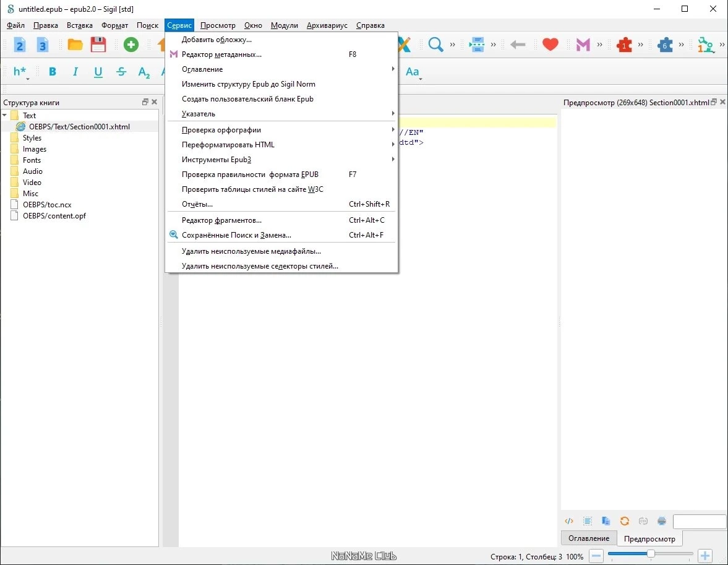Toggle Bold formatting
The width and height of the screenshot is (728, 565).
click(53, 72)
